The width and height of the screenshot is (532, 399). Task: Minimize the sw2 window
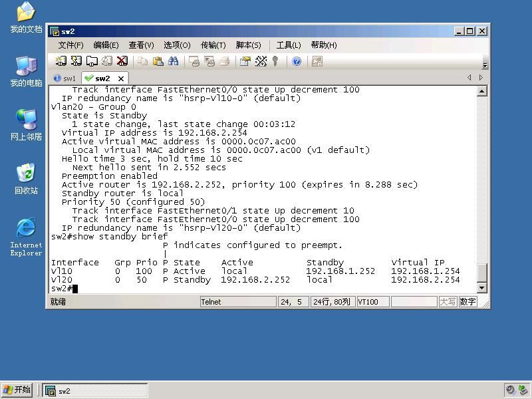pyautogui.click(x=459, y=31)
